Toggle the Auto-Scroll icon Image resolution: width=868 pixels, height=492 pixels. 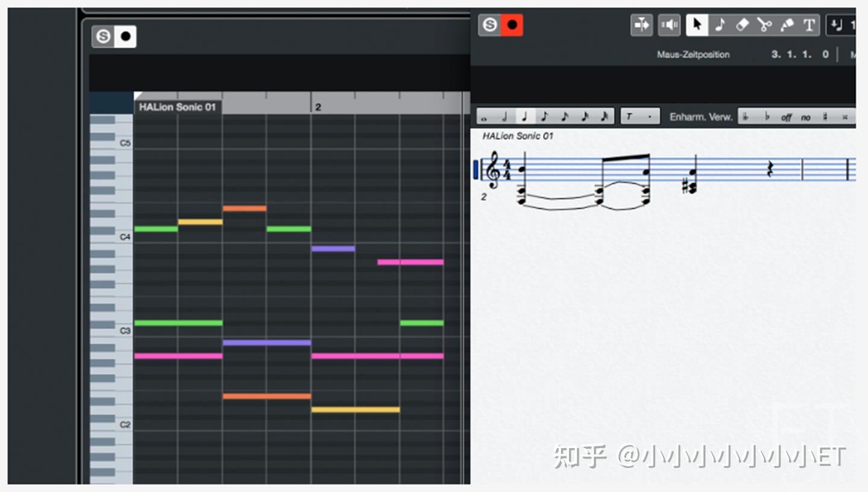(x=641, y=25)
